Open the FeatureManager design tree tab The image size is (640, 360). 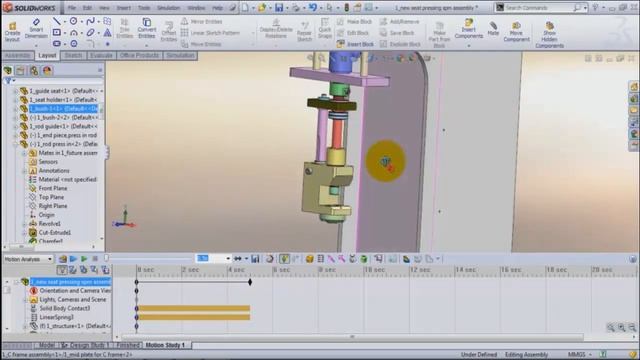(x=8, y=71)
